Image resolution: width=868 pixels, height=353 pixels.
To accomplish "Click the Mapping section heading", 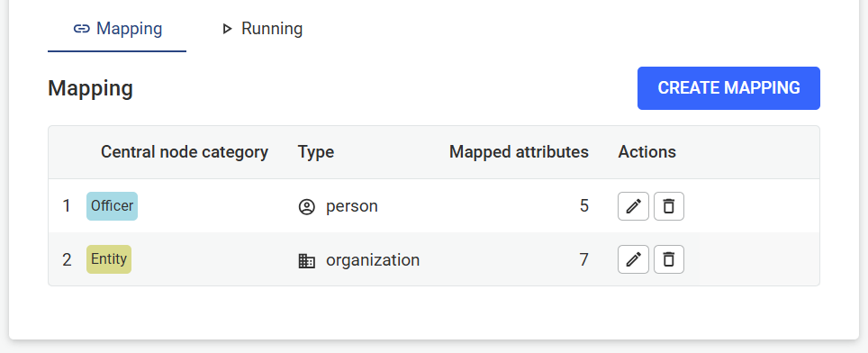I will pos(90,88).
